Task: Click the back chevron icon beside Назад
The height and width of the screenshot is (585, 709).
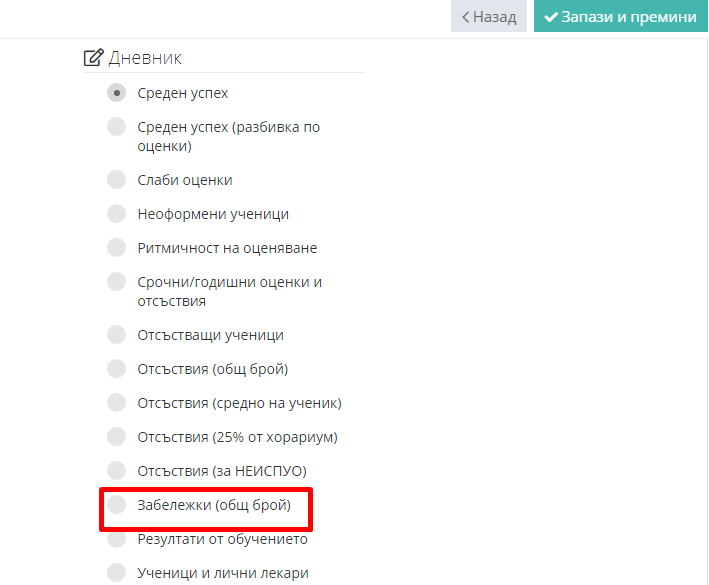Action: (465, 17)
